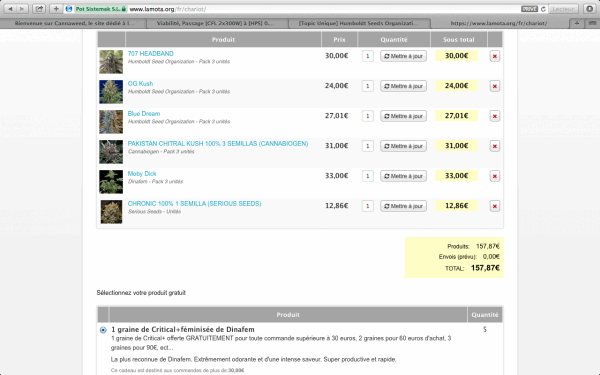Click the Sélectionnez votre produit gratuit text
Viewport: 600px width, 375px height.
point(141,293)
